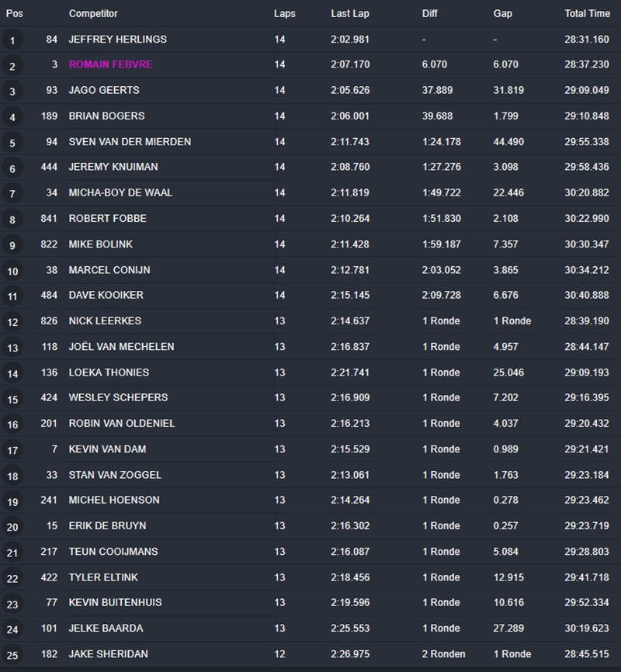Click the Last Lap column header
Viewport: 621px width, 672px height.
pyautogui.click(x=349, y=14)
